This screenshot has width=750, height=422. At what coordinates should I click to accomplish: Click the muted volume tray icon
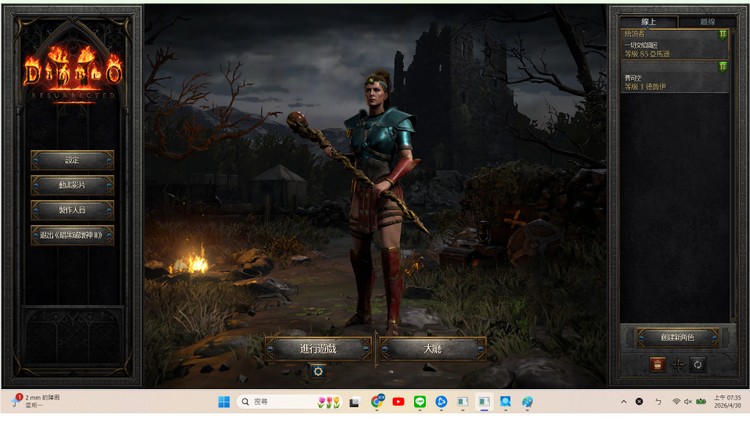[x=688, y=401]
